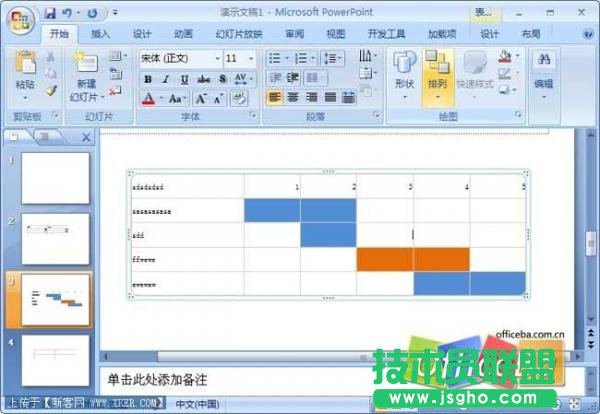Redo the last action
The width and height of the screenshot is (600, 414).
point(92,13)
